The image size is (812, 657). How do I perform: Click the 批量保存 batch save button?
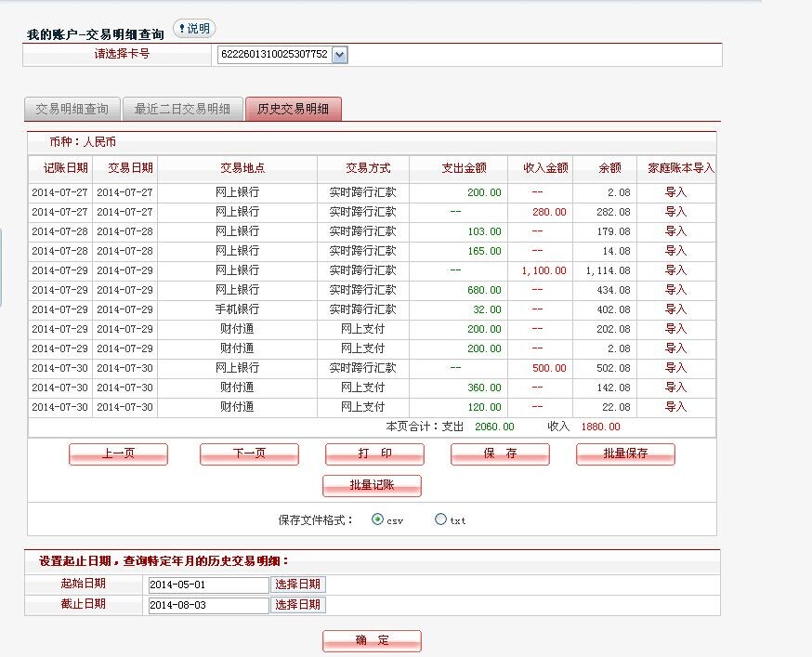[625, 453]
